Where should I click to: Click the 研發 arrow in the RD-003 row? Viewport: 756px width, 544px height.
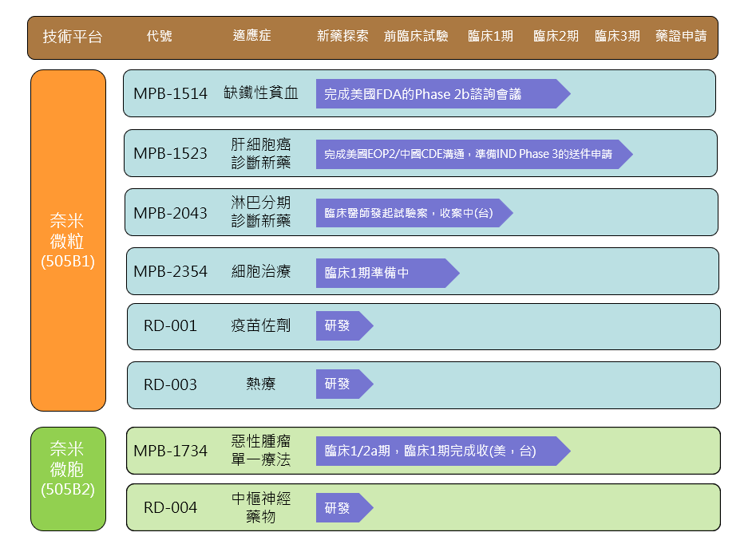click(345, 384)
